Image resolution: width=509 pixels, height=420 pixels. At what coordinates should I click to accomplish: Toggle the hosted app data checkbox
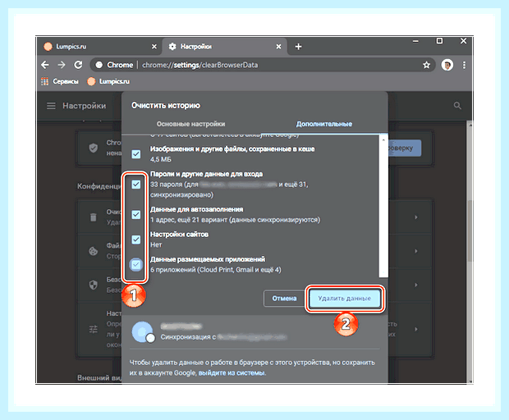(136, 265)
